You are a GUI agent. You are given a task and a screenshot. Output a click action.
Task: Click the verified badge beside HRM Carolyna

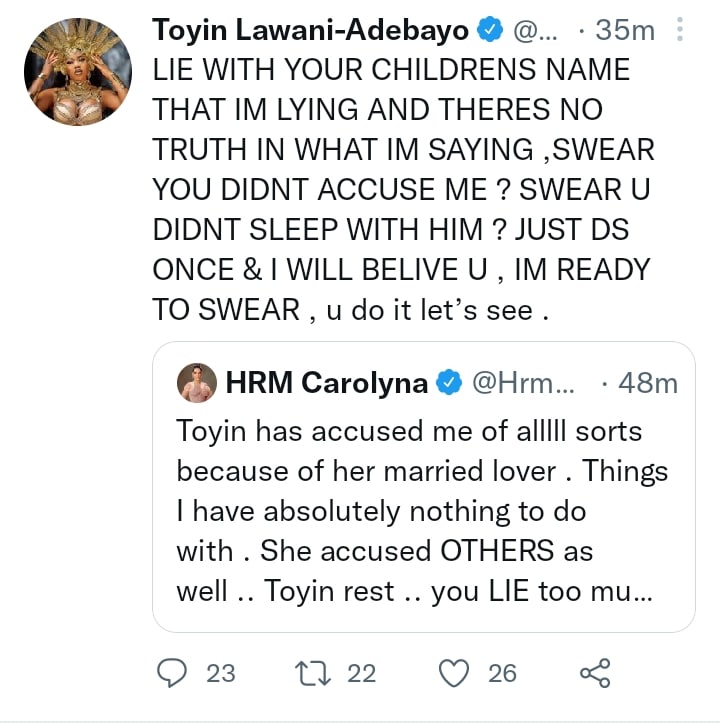(448, 382)
